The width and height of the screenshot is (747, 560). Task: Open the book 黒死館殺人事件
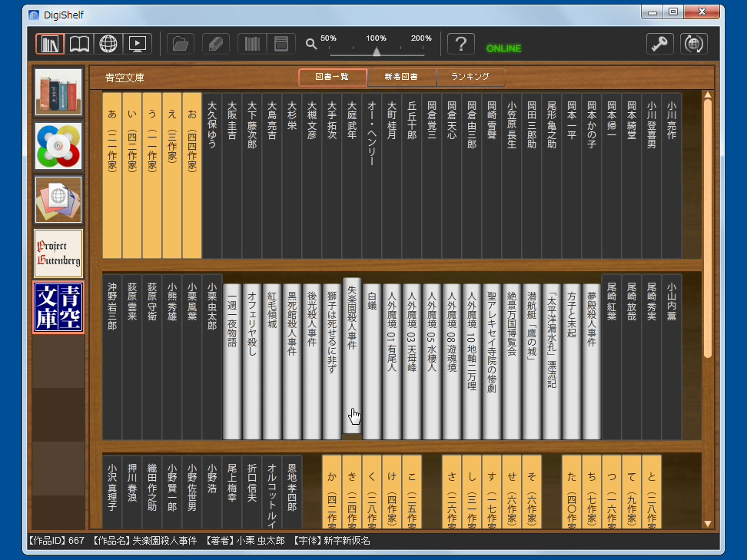coord(293,362)
